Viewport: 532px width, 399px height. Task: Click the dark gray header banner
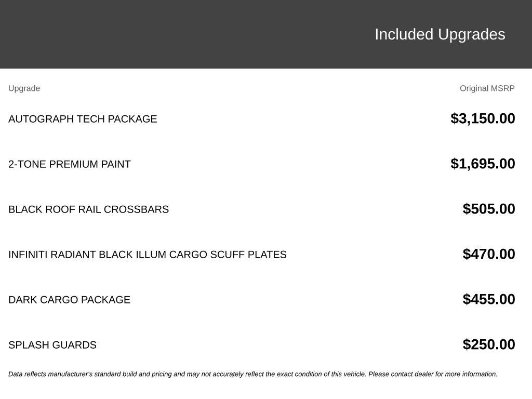tap(266, 34)
